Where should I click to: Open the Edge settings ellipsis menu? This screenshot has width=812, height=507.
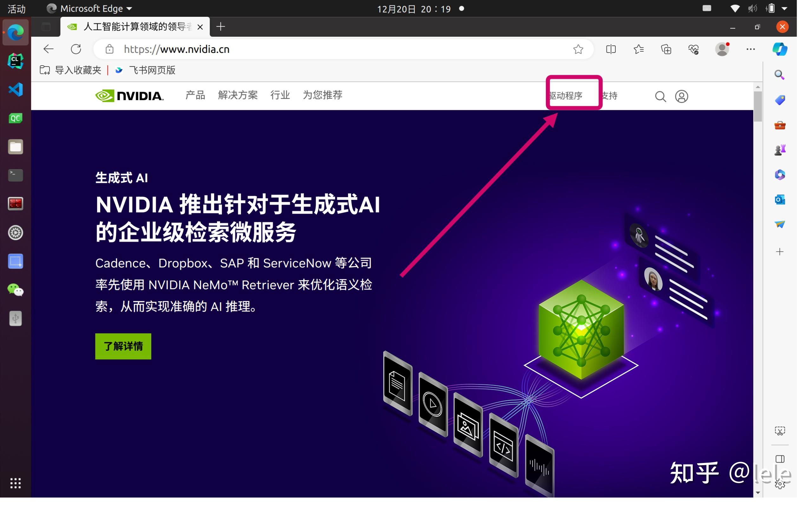pyautogui.click(x=751, y=49)
